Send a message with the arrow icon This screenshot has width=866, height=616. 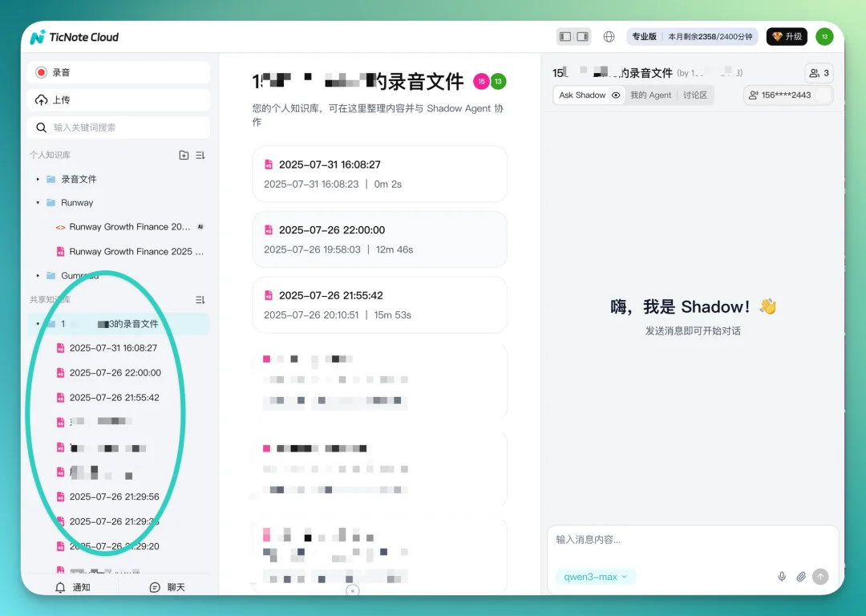pos(820,576)
